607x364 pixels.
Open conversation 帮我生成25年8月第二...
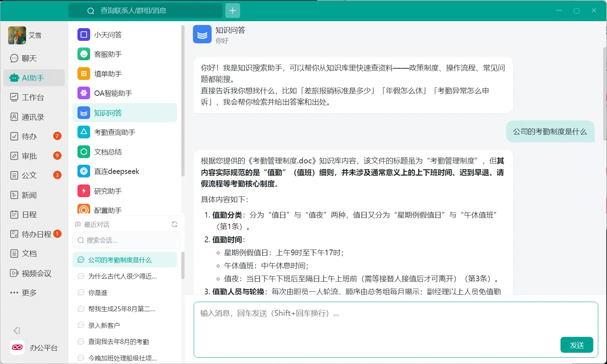tap(125, 309)
